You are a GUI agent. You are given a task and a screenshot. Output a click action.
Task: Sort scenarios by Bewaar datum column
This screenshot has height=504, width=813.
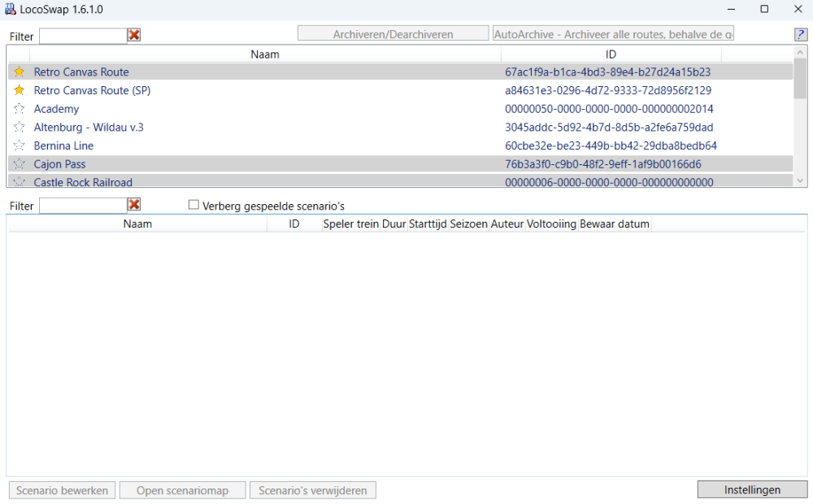click(x=614, y=224)
